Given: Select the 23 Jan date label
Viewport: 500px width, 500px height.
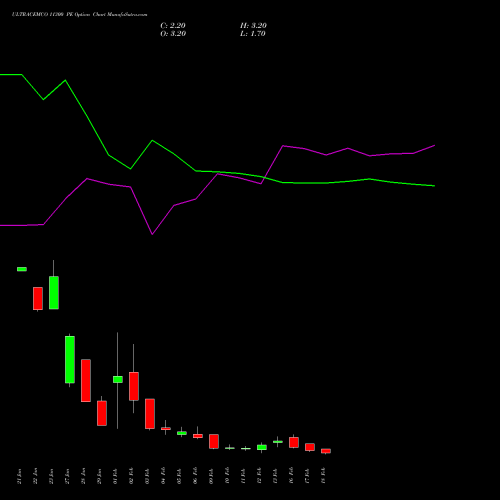Looking at the screenshot, I should pos(51,476).
